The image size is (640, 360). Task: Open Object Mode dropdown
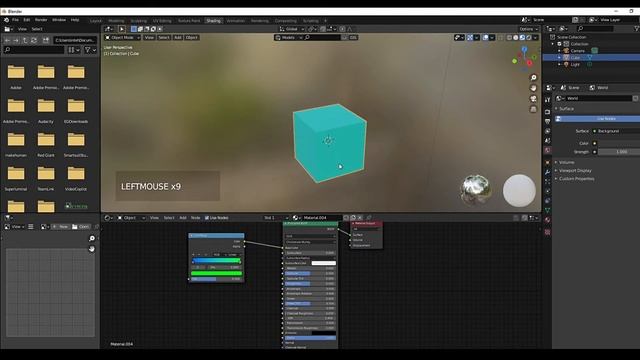click(x=122, y=38)
